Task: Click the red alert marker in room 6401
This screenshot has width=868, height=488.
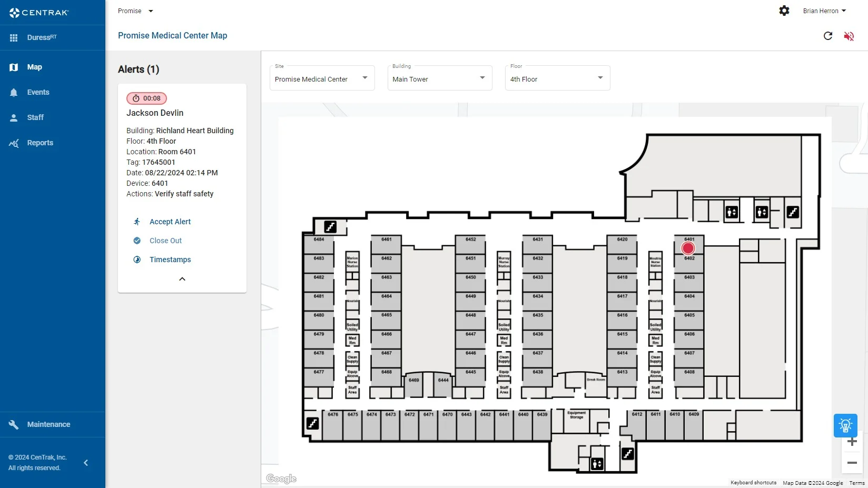Action: tap(688, 248)
